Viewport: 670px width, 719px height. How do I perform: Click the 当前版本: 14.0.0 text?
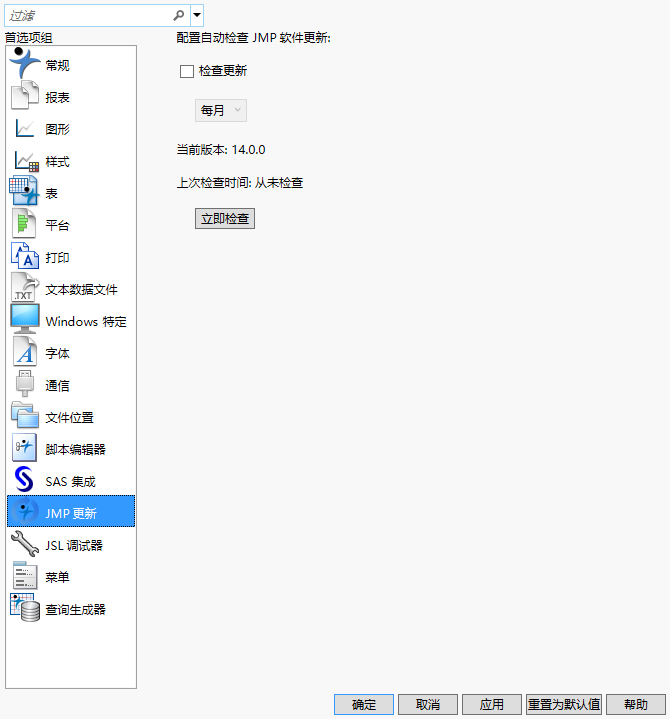tap(221, 149)
